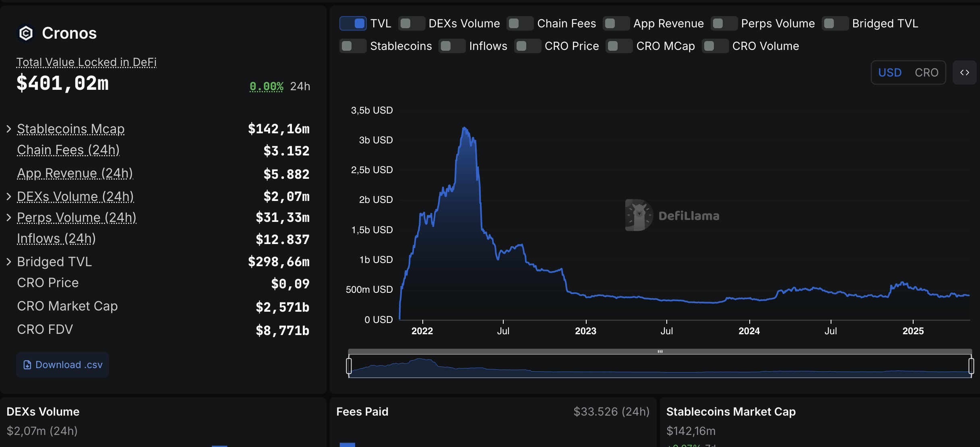
Task: Click the file icon in Download .csv
Action: (x=27, y=365)
